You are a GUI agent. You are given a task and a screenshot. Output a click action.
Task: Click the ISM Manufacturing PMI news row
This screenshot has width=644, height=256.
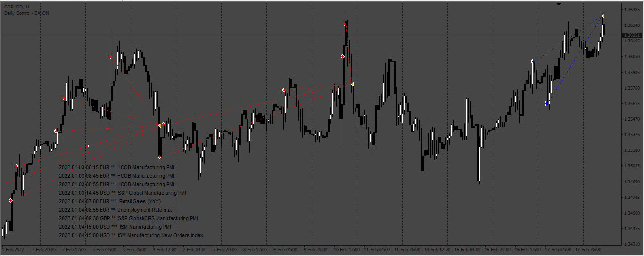tap(115, 227)
